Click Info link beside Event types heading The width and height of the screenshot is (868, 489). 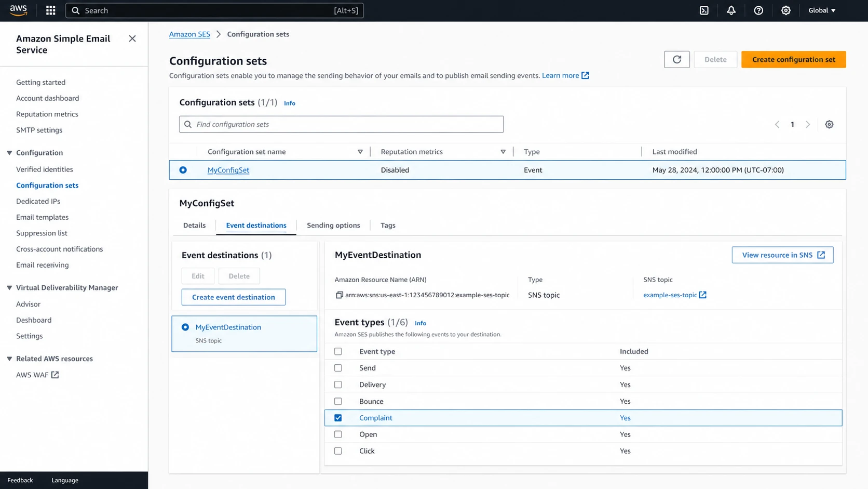421,323
